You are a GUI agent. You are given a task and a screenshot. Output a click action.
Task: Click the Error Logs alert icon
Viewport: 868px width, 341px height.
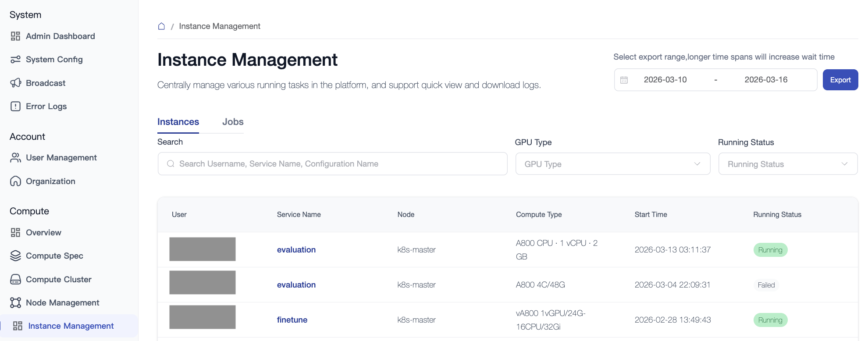[x=15, y=107]
